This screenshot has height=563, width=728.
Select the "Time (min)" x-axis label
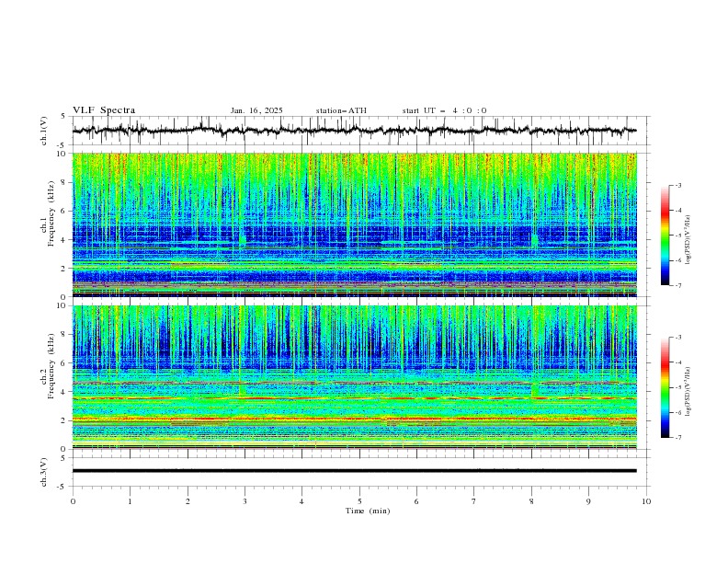tap(368, 511)
